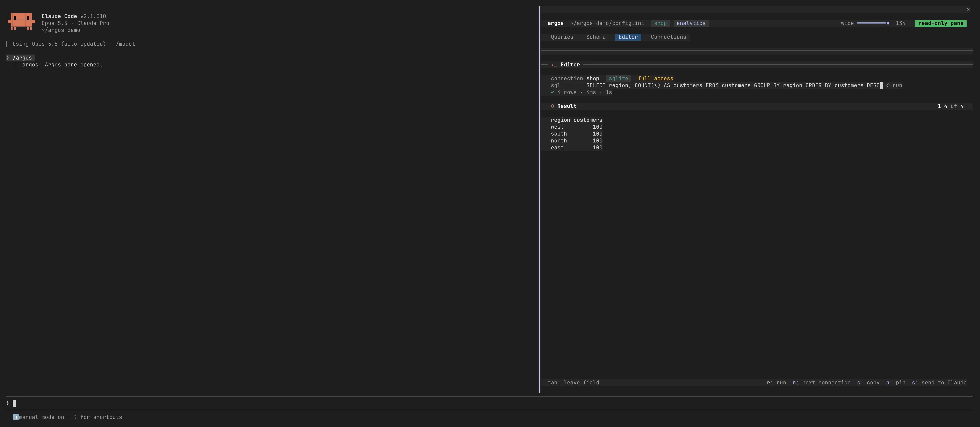Click the full access label
Viewport: 980px width, 427px height.
pos(656,79)
